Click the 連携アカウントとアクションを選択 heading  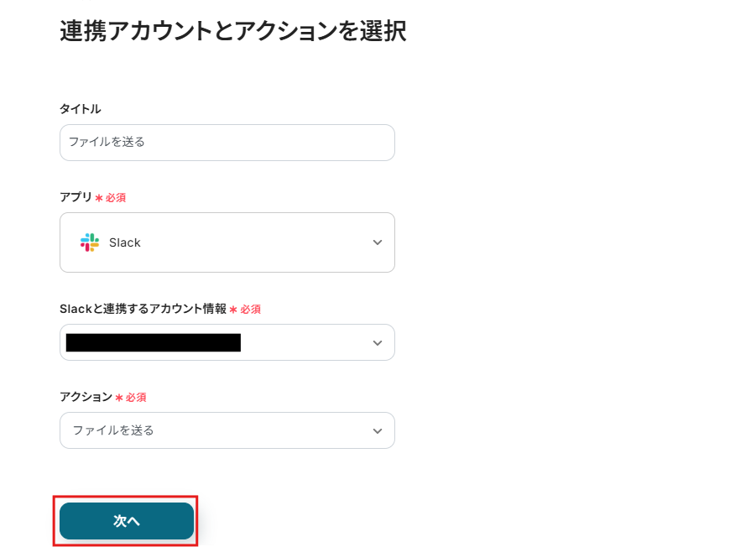click(233, 32)
